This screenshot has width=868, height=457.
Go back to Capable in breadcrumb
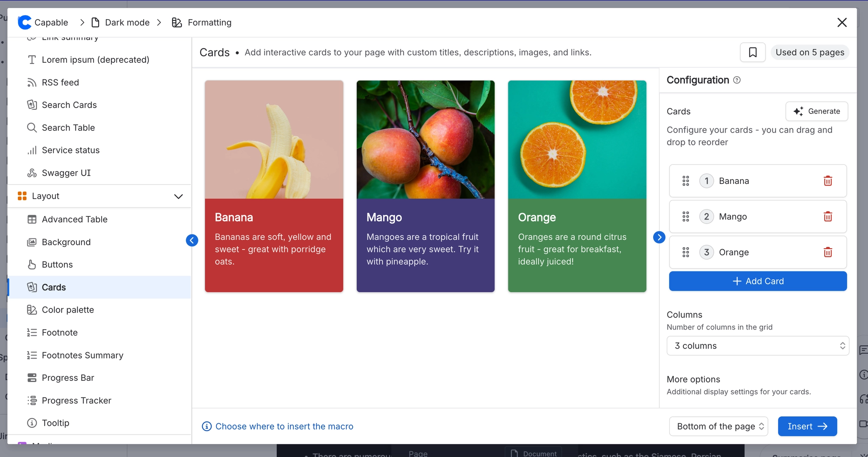(51, 22)
